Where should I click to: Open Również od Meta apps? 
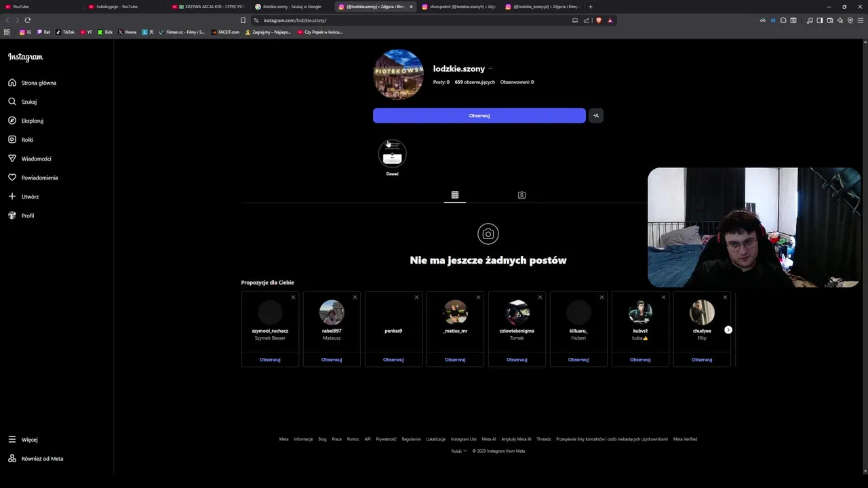(x=36, y=459)
